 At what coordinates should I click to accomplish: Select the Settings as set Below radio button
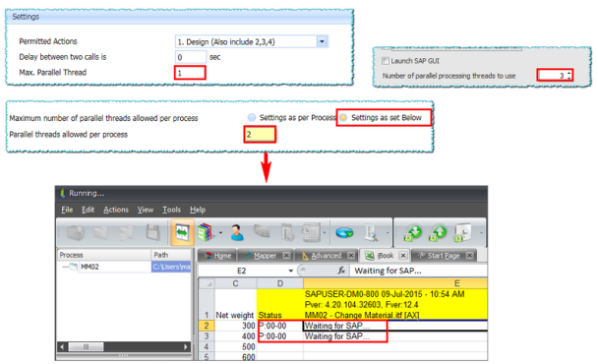point(343,117)
